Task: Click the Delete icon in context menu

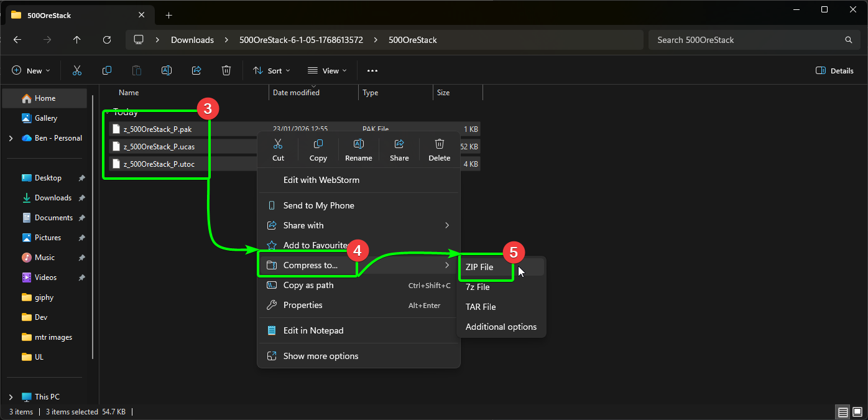Action: (x=439, y=149)
